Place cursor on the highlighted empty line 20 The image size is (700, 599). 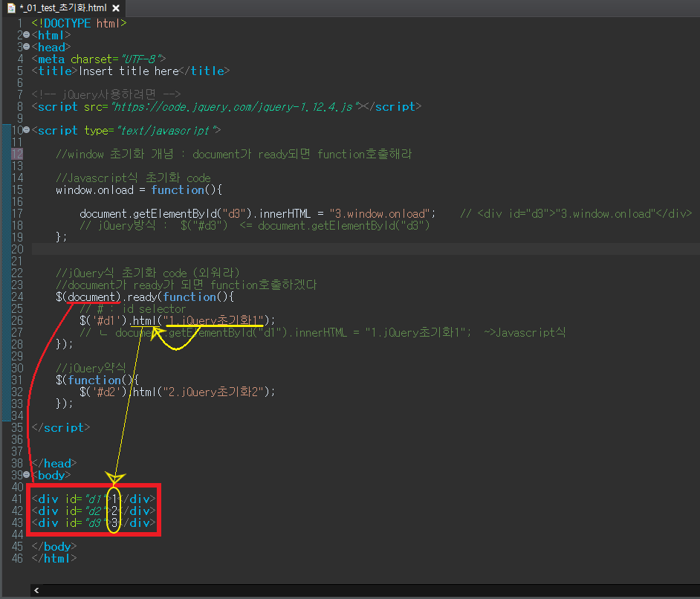coord(365,249)
